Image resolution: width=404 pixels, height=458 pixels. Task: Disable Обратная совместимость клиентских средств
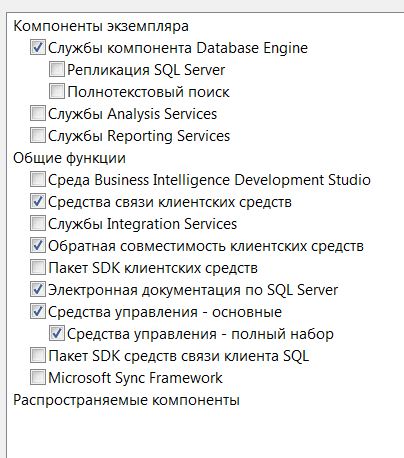coord(38,245)
